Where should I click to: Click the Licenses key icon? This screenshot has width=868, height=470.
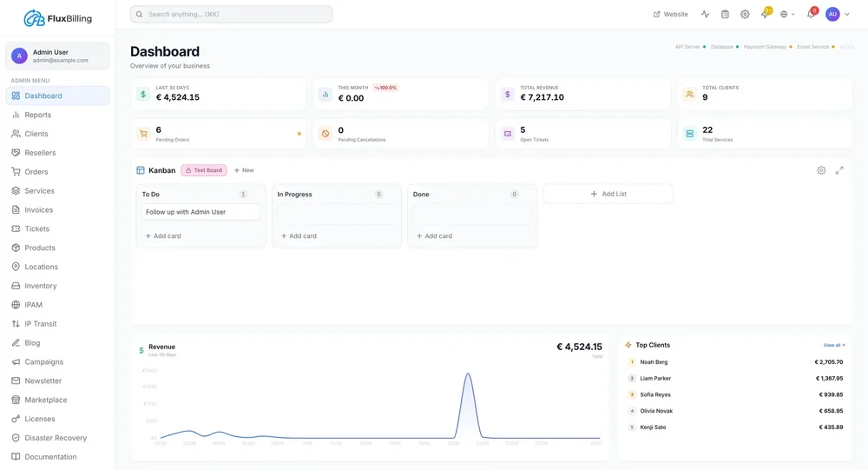point(16,419)
